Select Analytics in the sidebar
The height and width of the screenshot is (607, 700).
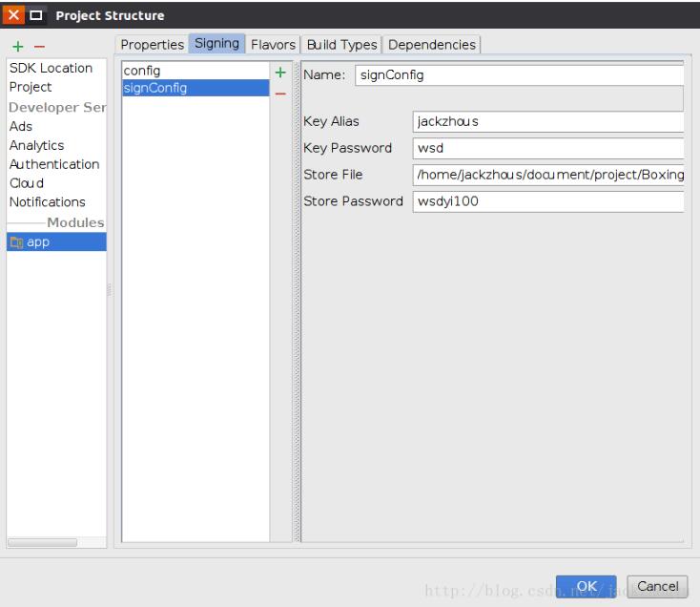tap(36, 145)
